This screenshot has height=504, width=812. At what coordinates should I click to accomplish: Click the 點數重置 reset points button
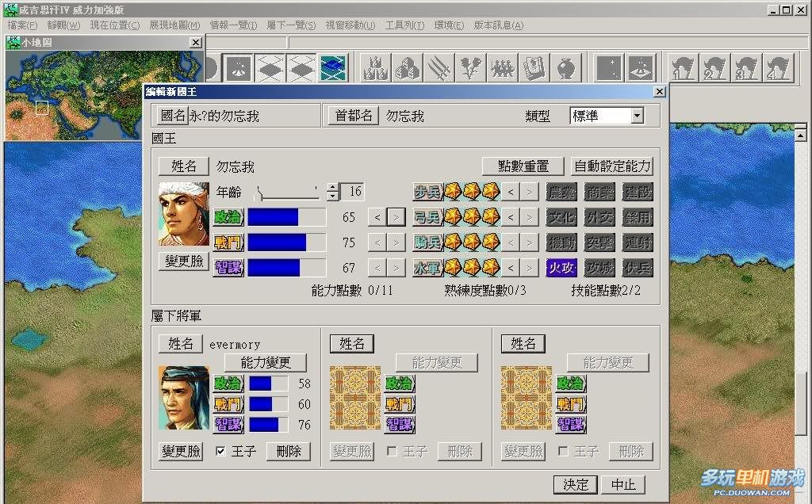523,166
